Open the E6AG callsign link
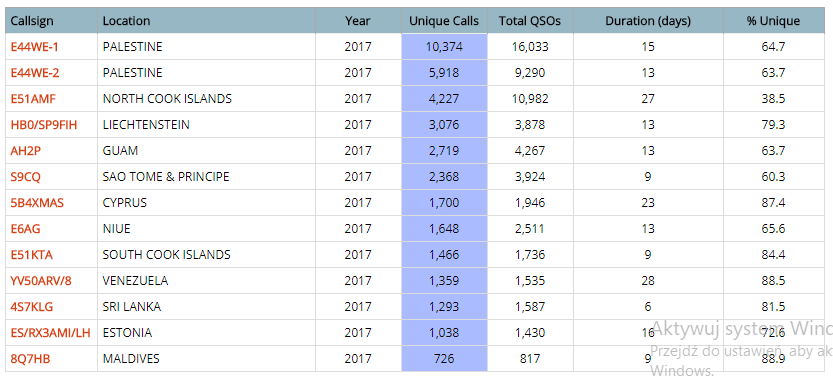This screenshot has width=833, height=389. [x=26, y=229]
